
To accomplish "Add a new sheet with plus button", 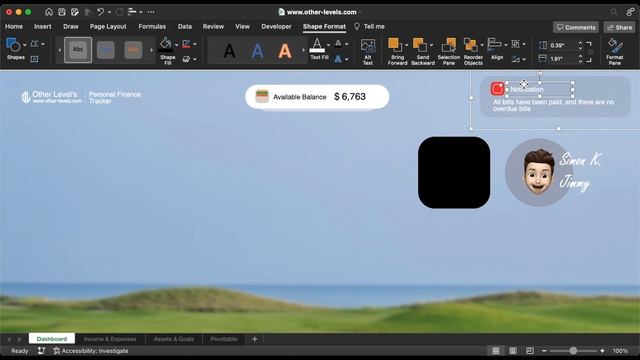I will [x=254, y=339].
